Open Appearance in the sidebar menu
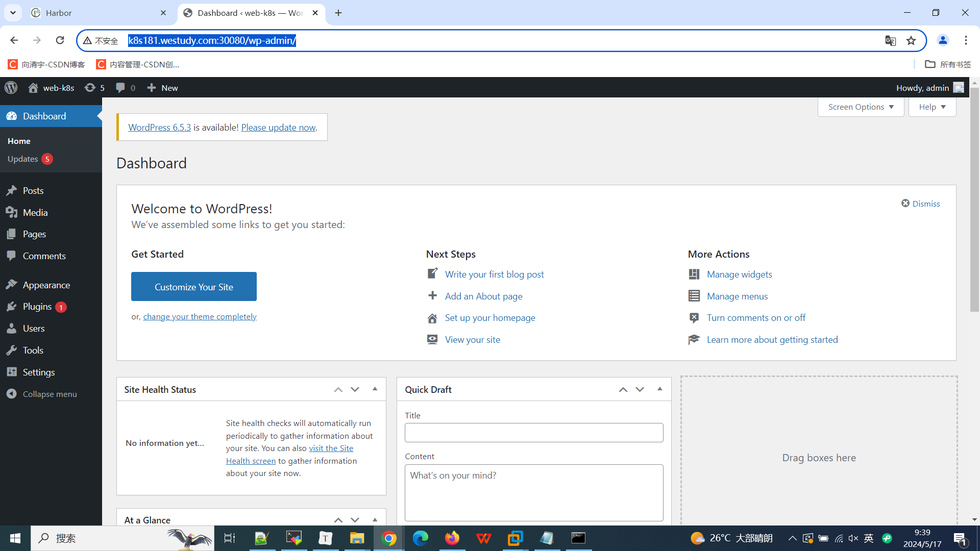The image size is (980, 551). click(46, 285)
